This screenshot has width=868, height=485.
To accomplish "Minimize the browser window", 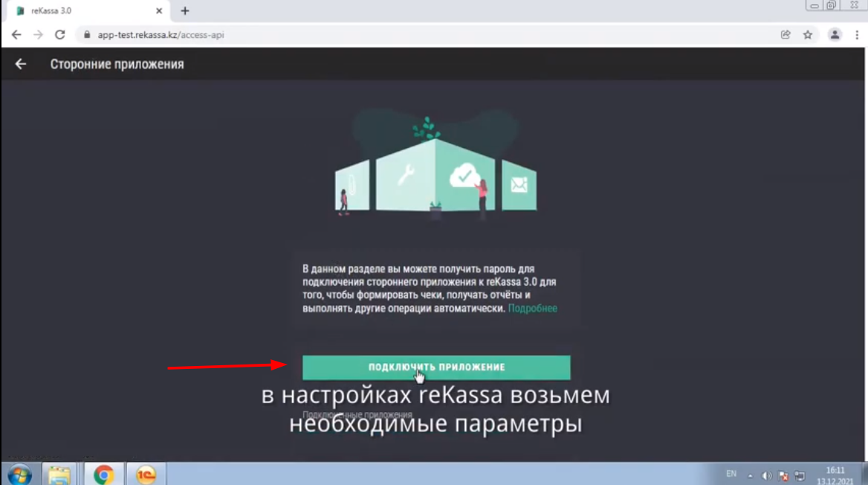I will click(x=814, y=5).
